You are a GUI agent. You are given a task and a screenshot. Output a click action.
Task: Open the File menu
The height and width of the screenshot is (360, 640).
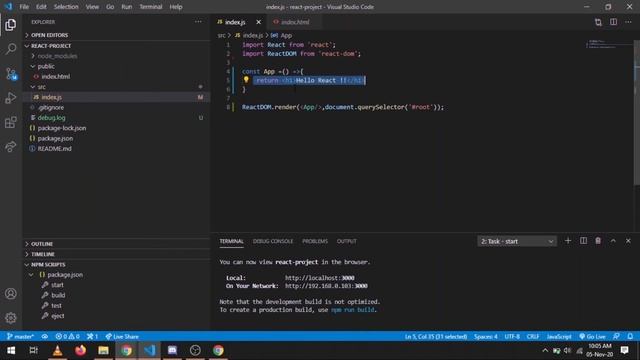24,7
